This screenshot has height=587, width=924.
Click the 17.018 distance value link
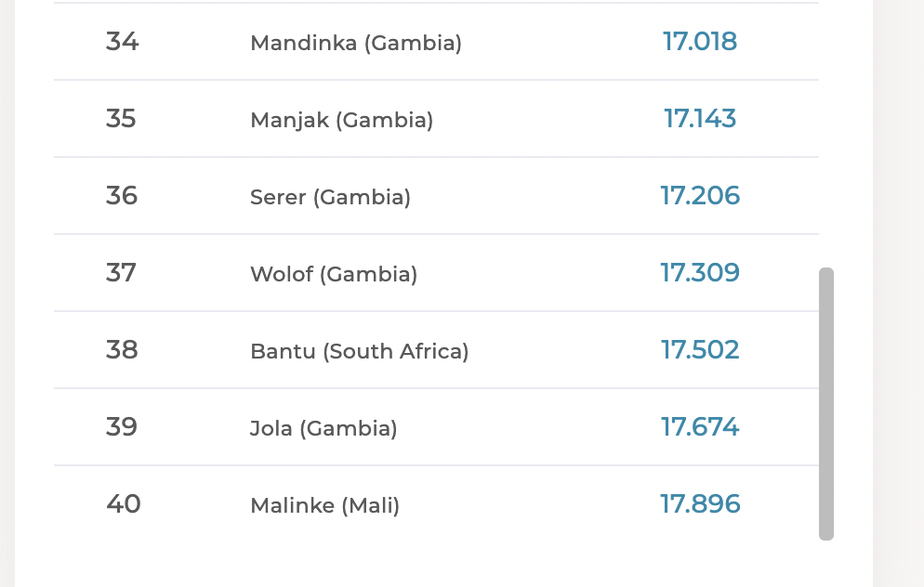[x=699, y=41]
